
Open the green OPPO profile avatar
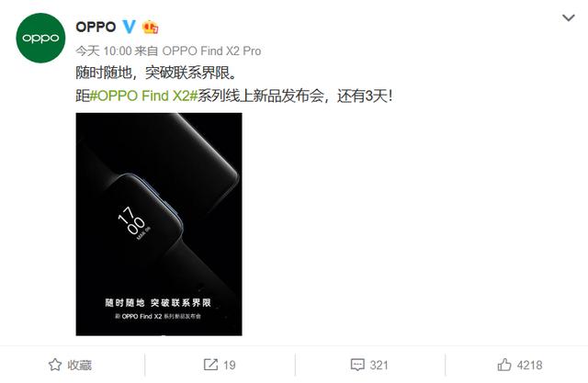click(40, 38)
